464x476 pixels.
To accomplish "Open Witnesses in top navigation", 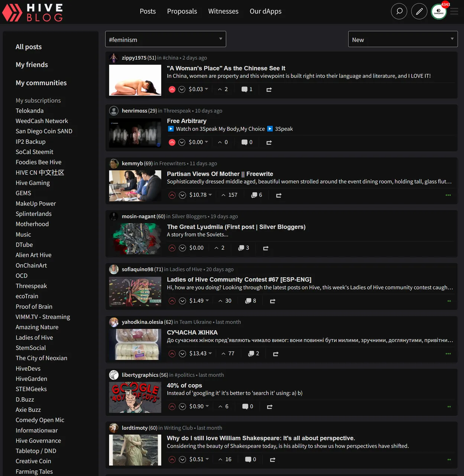I will (223, 11).
